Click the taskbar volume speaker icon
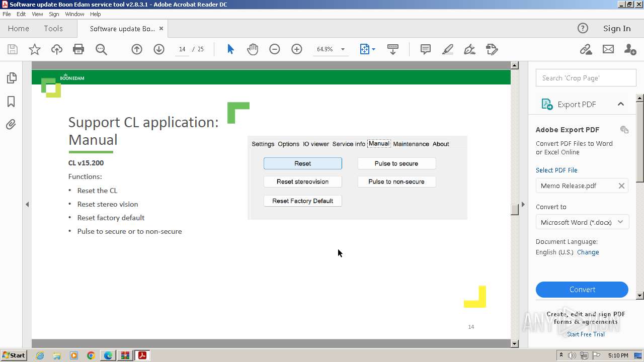The width and height of the screenshot is (644, 362). coord(572,355)
